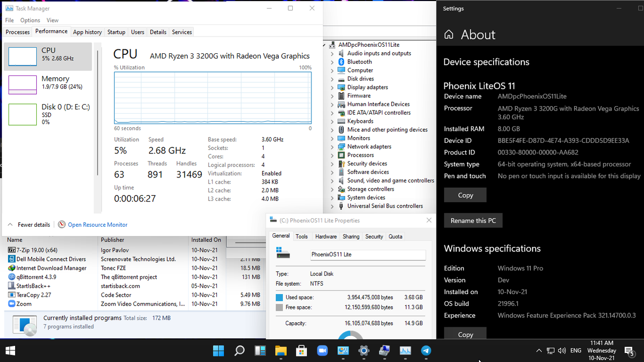Collapse Task Manager with Fewer details
Screen dimensions: 644x362
[x=29, y=225]
